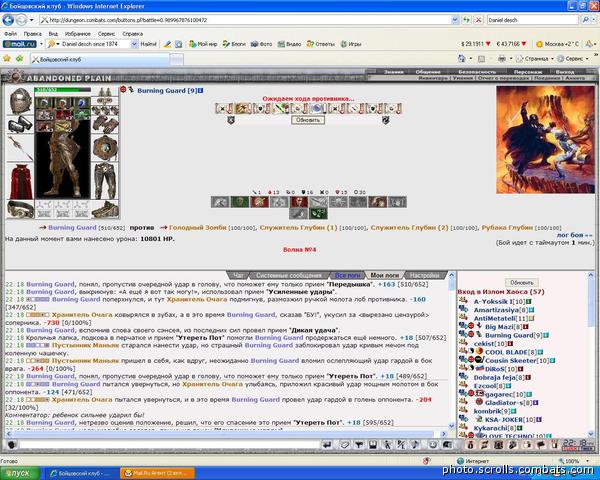This screenshot has width=600, height=480.
Task: Click the clock icon in chat toolbar
Action: 433,444
